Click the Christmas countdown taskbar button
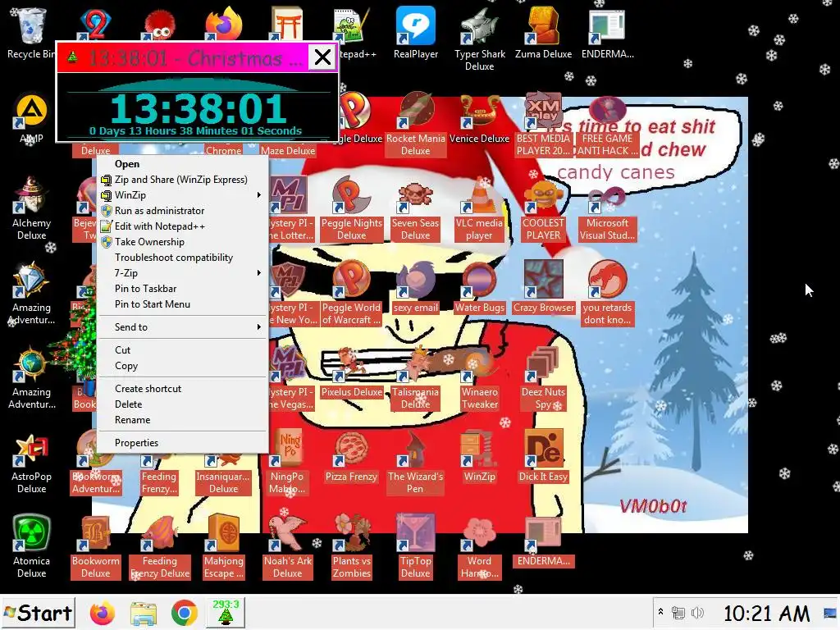The image size is (840, 630). (x=226, y=613)
